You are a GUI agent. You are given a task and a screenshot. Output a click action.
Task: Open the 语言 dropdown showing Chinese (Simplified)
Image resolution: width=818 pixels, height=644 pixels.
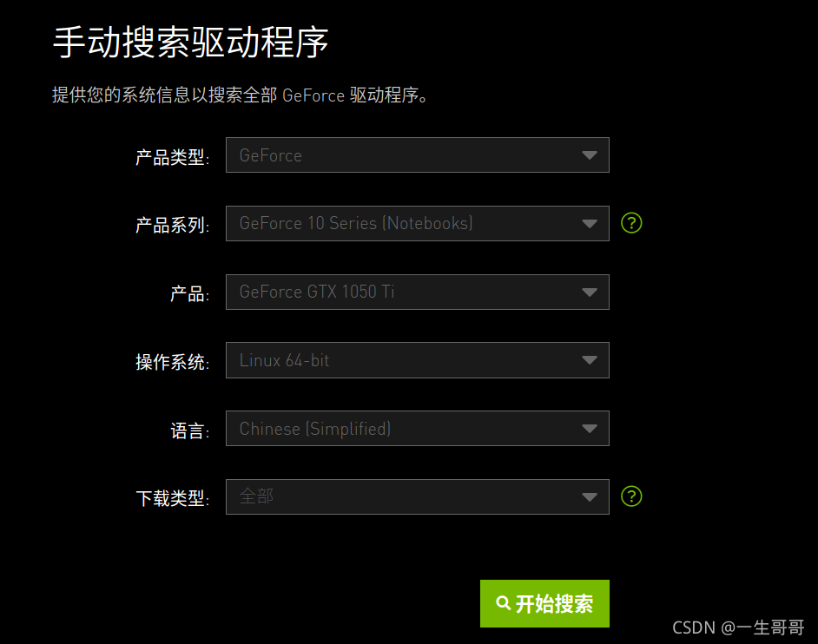(x=418, y=429)
